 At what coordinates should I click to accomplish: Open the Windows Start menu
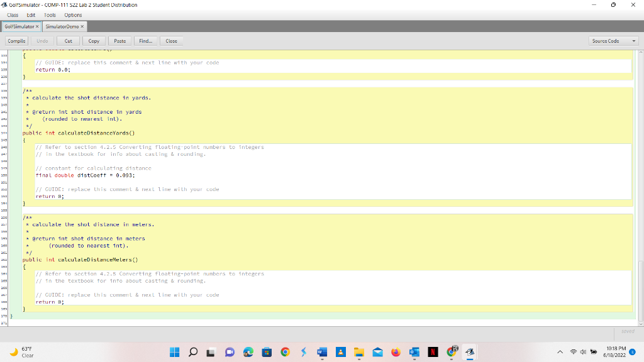tap(175, 352)
